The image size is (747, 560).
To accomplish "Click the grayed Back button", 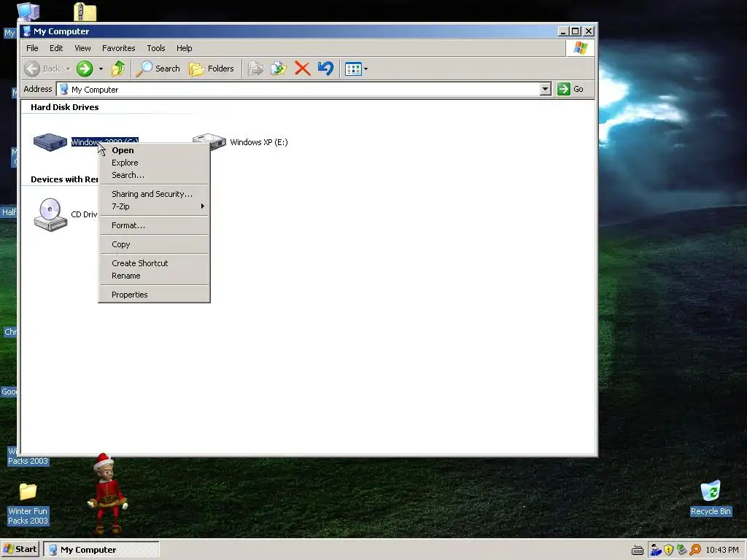I will (43, 69).
